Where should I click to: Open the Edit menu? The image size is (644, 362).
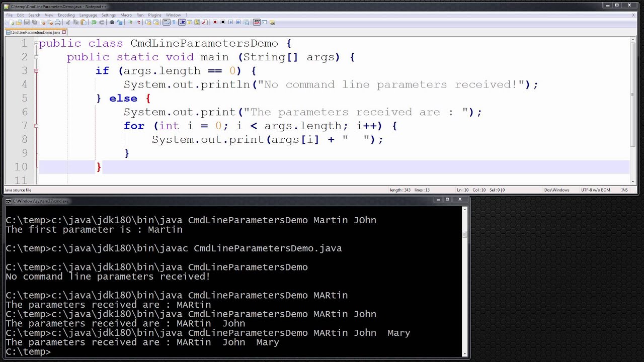click(20, 15)
